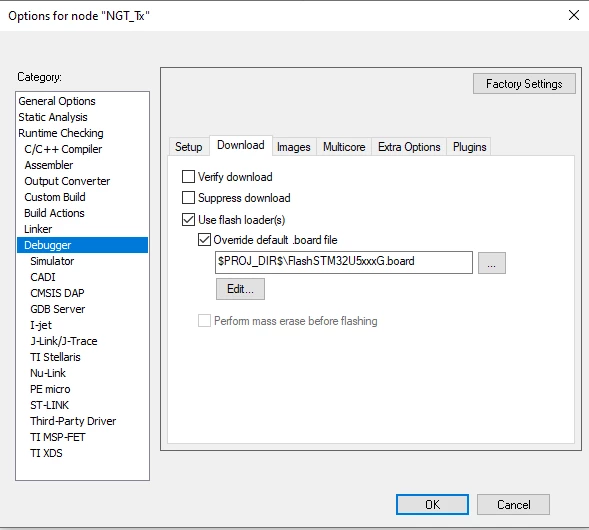This screenshot has height=530, width=589.
Task: Choose TI MSP-FET category
Action: pyautogui.click(x=82, y=437)
